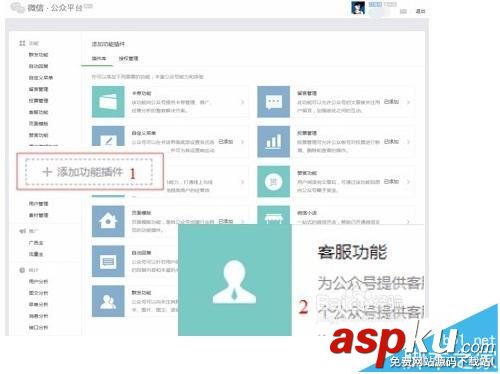
Task: Click the WeChat logo in the header
Action: tap(17, 7)
